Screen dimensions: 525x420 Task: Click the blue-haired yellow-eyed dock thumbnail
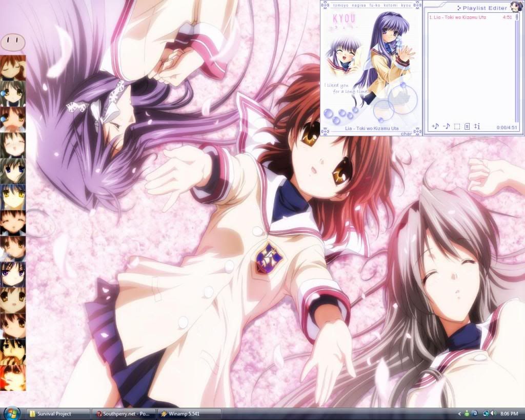[13, 197]
